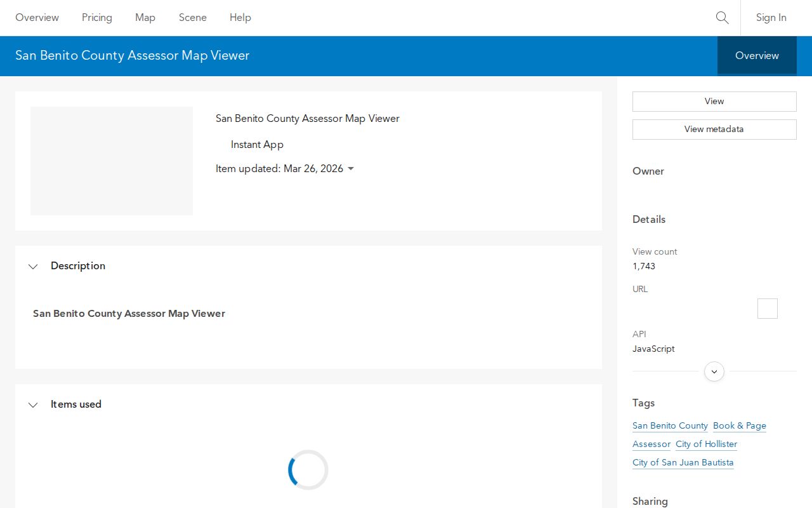This screenshot has width=812, height=508.
Task: Click the JavaScript API value
Action: (x=653, y=349)
